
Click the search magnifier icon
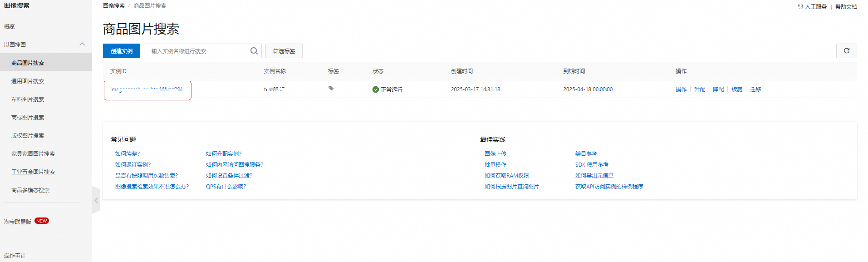tap(254, 51)
